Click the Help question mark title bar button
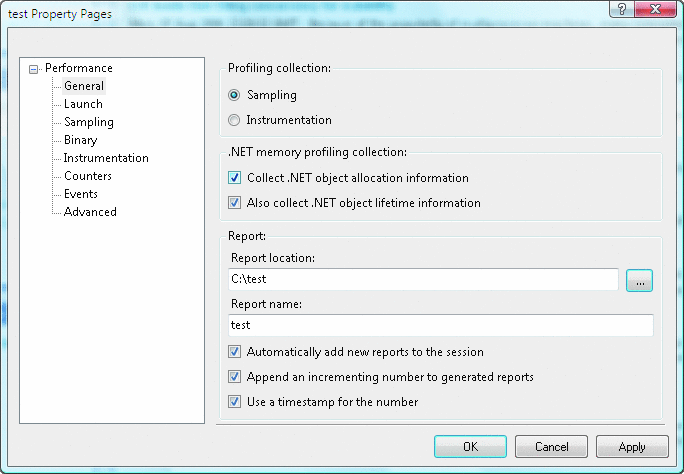This screenshot has width=684, height=474. pyautogui.click(x=622, y=9)
